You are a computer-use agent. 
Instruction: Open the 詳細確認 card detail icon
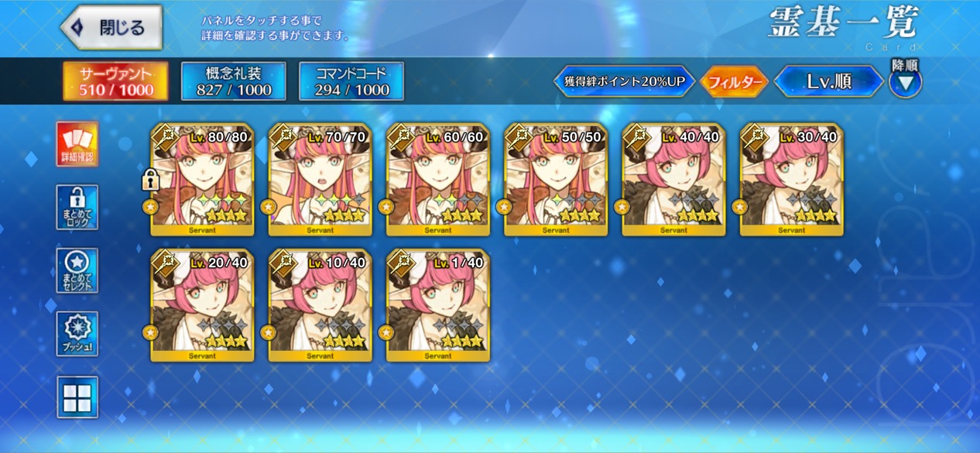tap(77, 144)
